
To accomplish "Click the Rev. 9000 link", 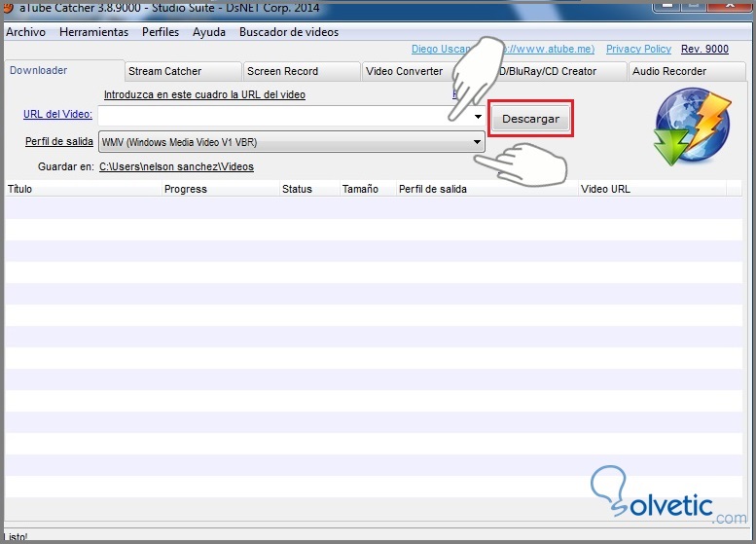I will tap(704, 49).
